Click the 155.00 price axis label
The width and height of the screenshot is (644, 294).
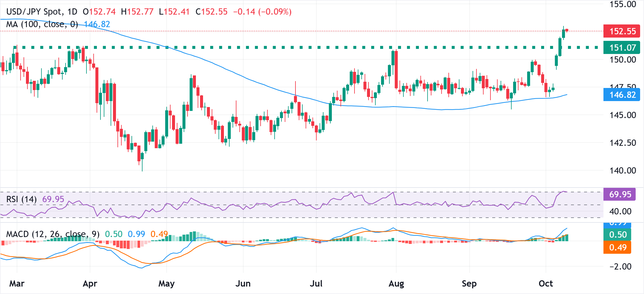pyautogui.click(x=623, y=4)
